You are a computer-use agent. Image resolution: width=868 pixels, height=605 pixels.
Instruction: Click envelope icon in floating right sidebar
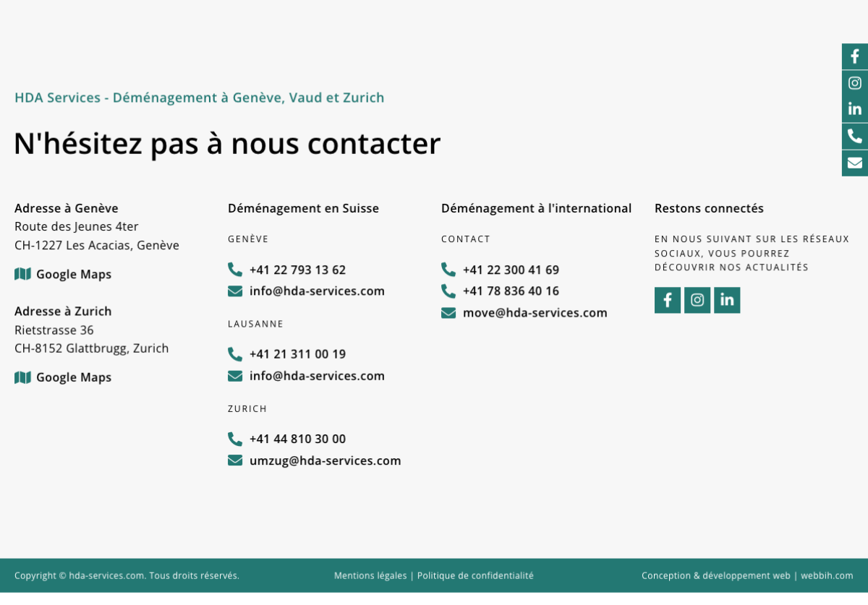click(854, 163)
